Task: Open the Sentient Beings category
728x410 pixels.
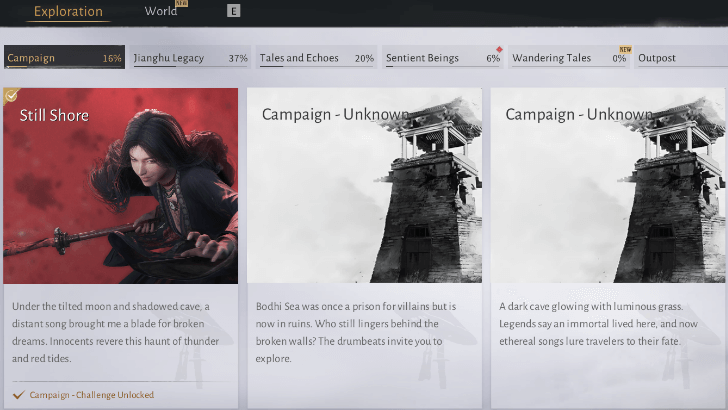Action: (x=443, y=57)
